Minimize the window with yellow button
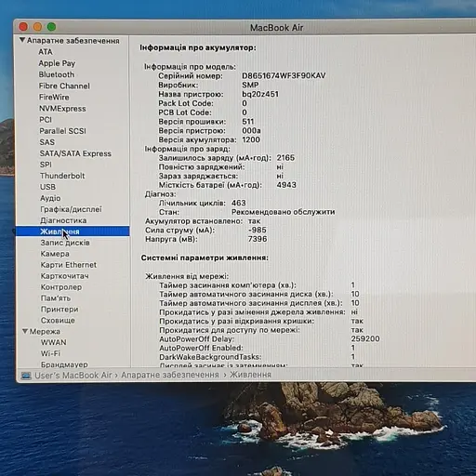The width and height of the screenshot is (476, 476). coord(37,27)
